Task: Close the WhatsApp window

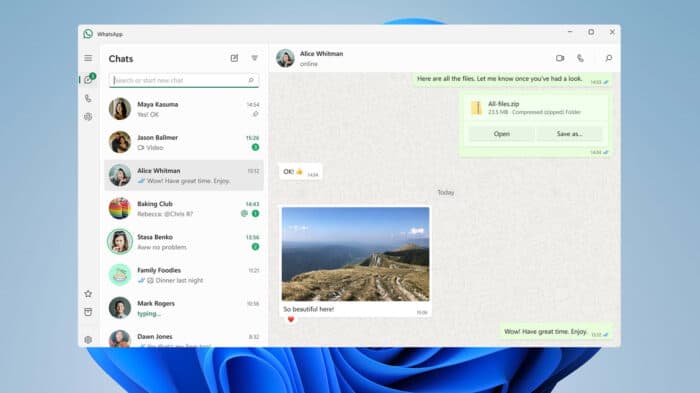Action: tap(612, 32)
